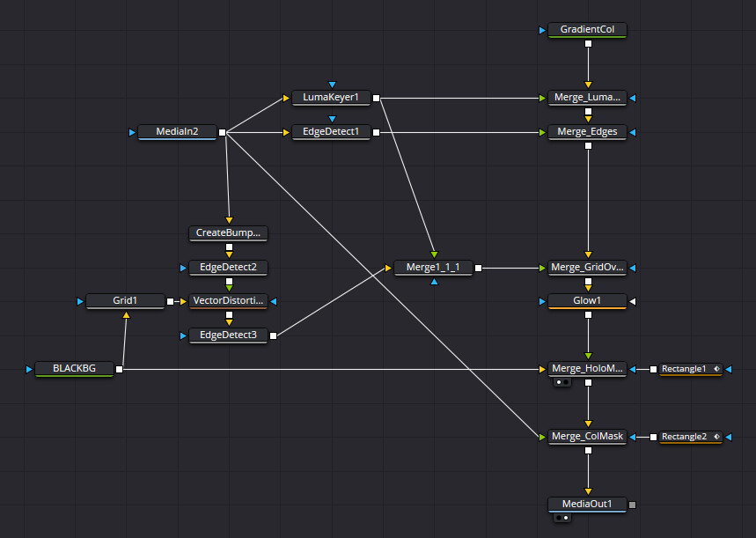Select the EdgeDetect1 node
The width and height of the screenshot is (756, 538).
point(331,132)
